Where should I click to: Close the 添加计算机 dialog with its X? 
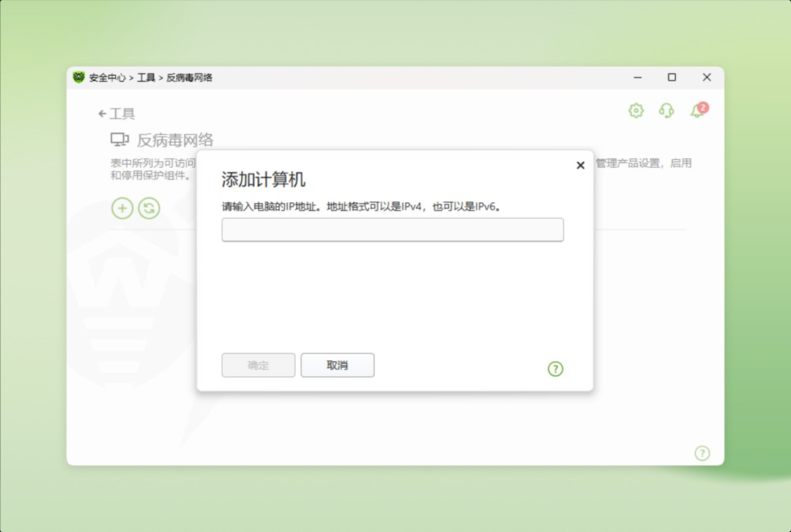580,165
